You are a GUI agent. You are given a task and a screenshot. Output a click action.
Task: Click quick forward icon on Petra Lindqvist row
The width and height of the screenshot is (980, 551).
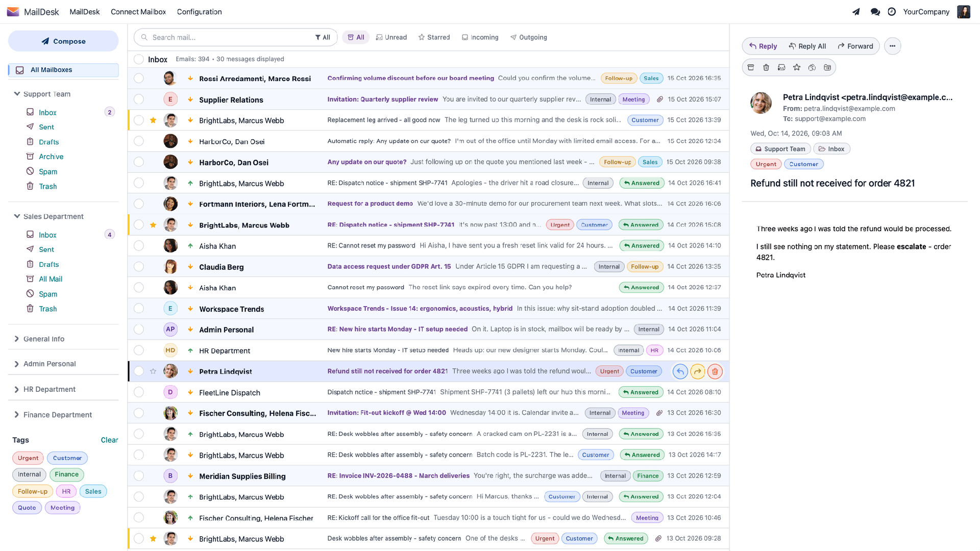point(698,371)
